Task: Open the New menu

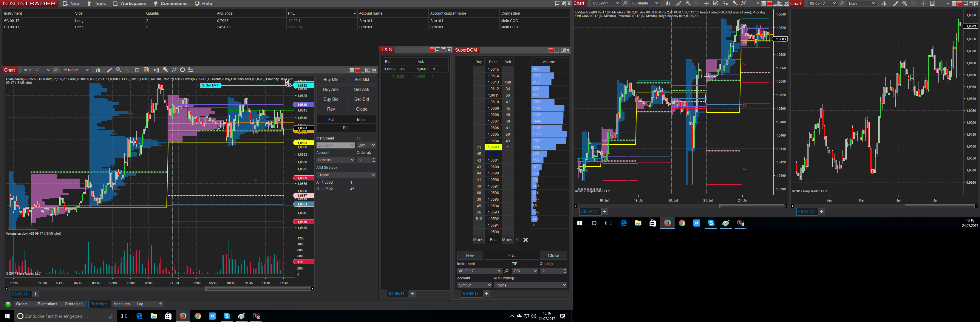Action: (x=71, y=3)
